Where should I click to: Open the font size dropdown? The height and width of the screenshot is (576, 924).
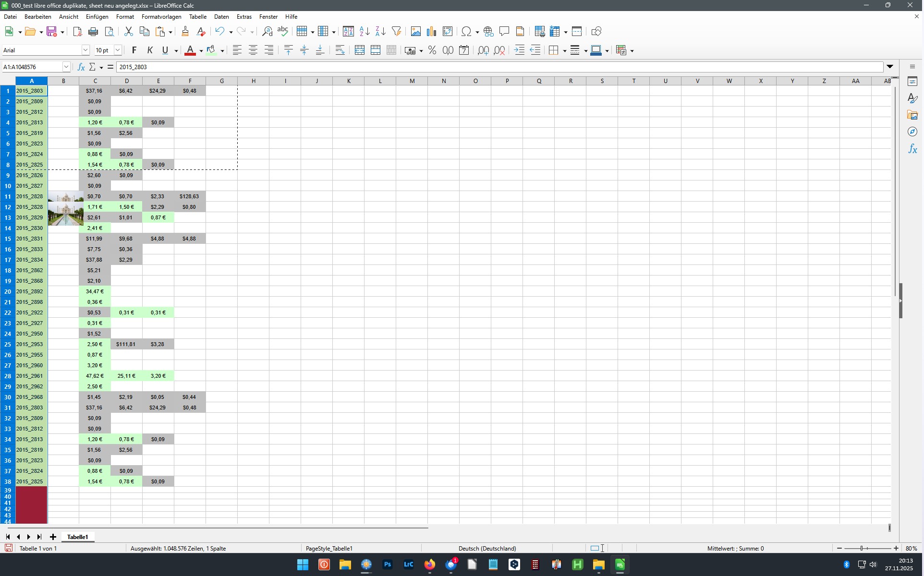[118, 50]
